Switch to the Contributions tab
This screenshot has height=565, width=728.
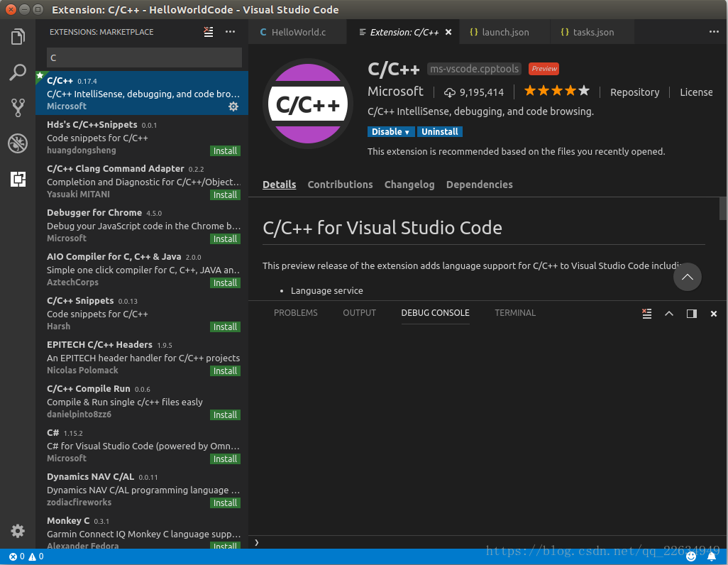(340, 185)
